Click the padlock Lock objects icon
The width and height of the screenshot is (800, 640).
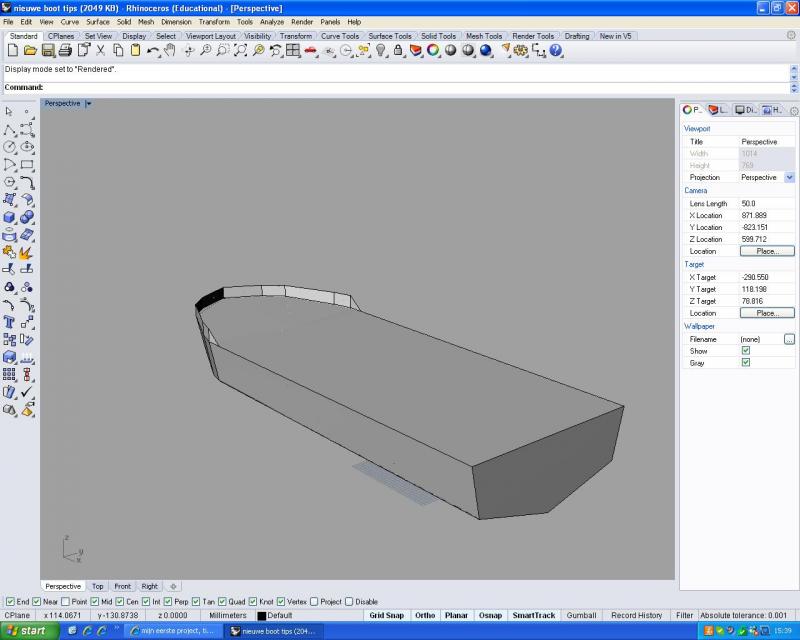coord(398,50)
